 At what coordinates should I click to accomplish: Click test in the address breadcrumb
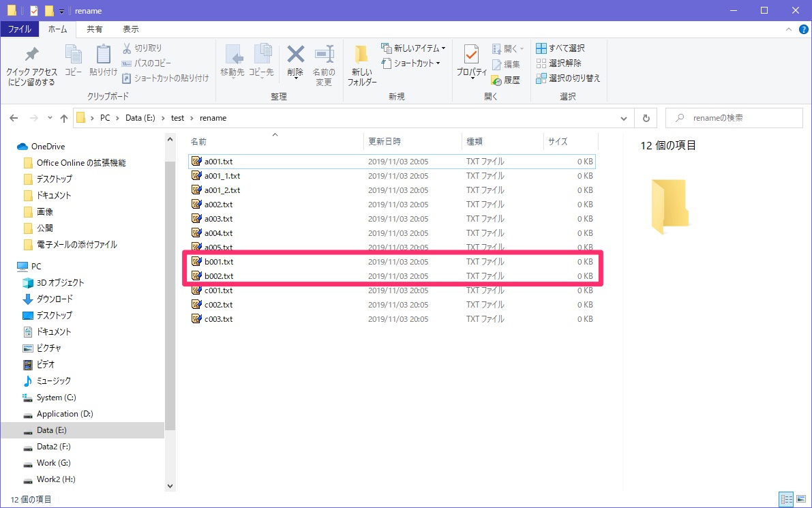178,118
